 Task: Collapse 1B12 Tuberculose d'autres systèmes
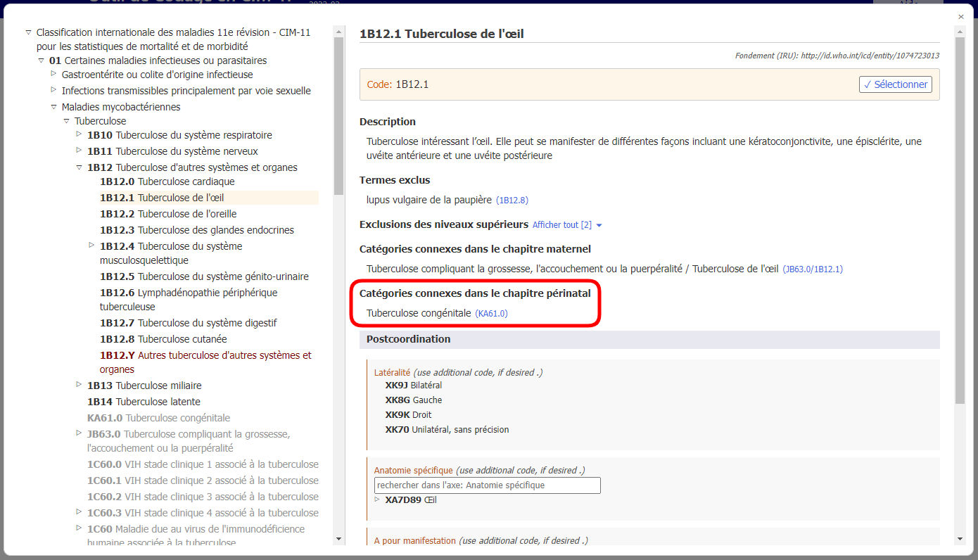point(79,167)
